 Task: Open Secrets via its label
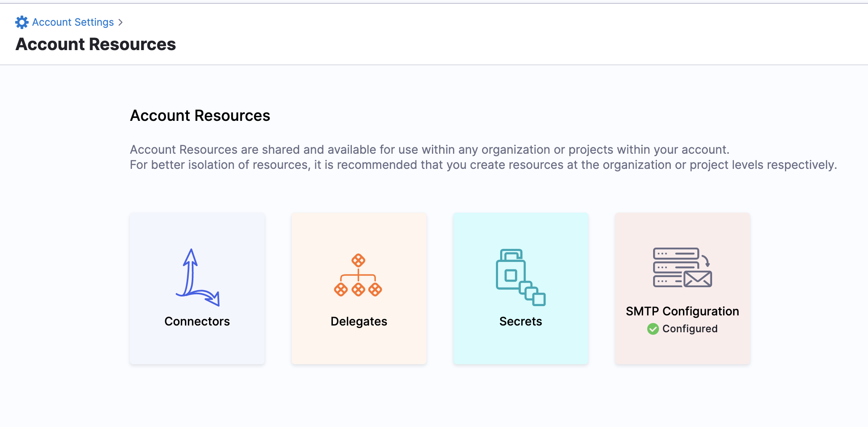coord(520,321)
